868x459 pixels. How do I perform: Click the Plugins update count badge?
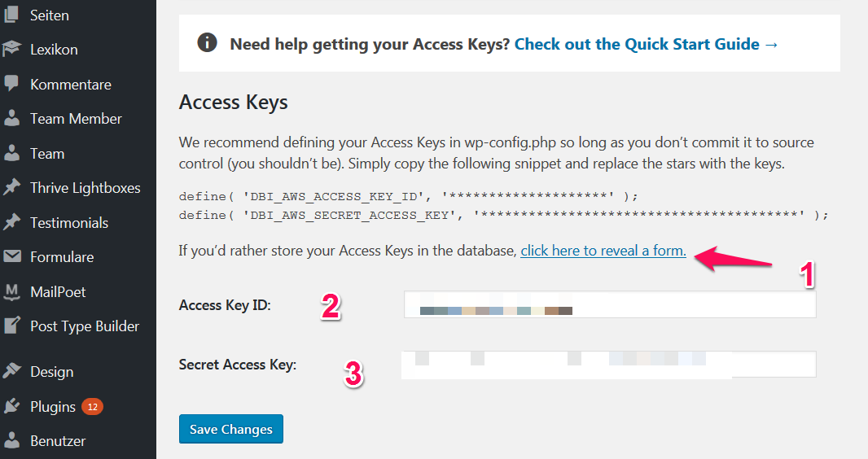(x=93, y=407)
